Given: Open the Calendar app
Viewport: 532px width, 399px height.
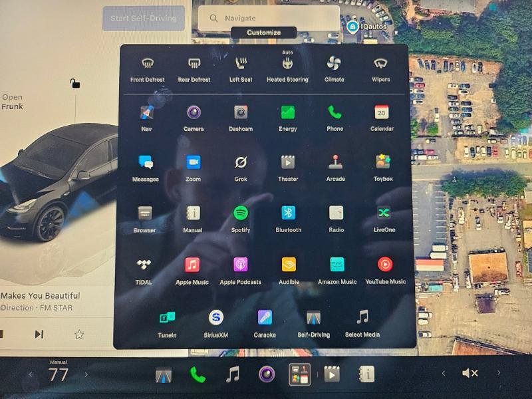Looking at the screenshot, I should [382, 112].
